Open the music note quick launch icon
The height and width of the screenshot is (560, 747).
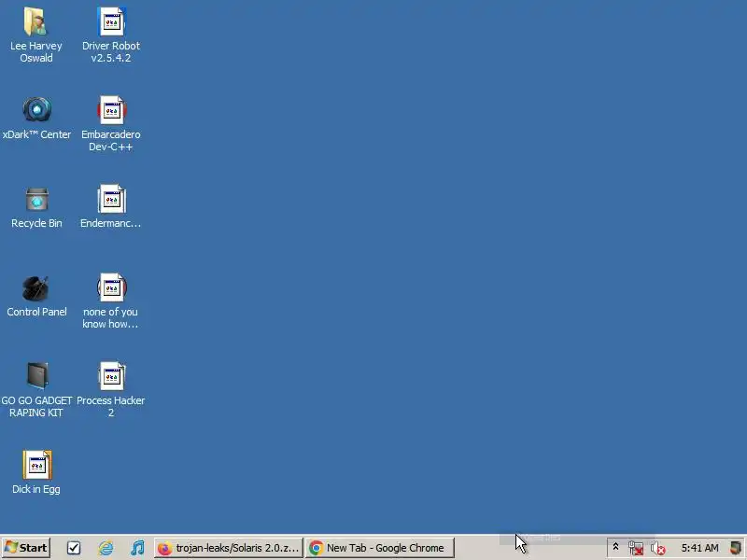click(x=137, y=548)
